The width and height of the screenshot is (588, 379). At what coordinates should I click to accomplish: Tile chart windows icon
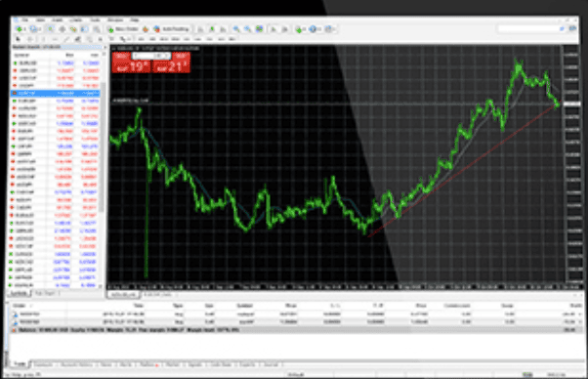pos(259,29)
